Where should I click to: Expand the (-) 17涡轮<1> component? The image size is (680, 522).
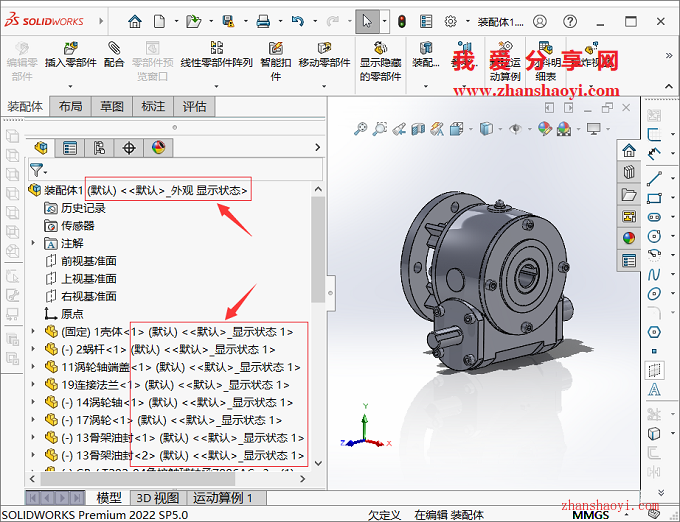pyautogui.click(x=33, y=420)
